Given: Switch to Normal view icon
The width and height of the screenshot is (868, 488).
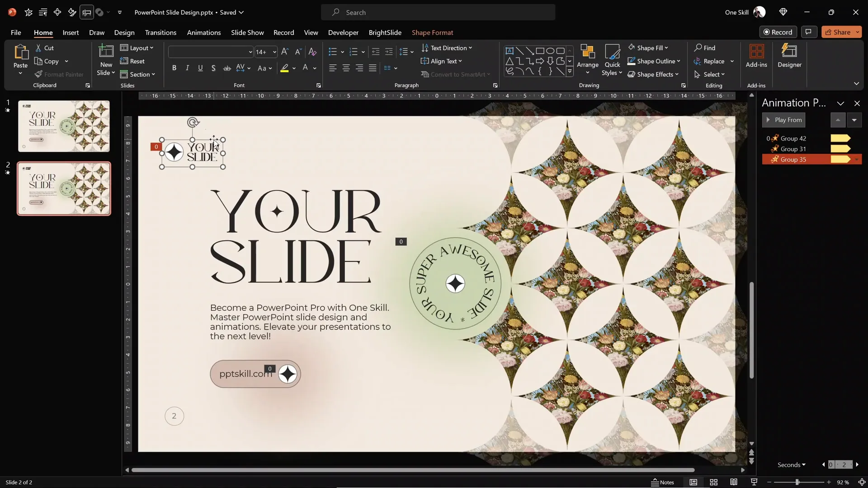Looking at the screenshot, I should (x=693, y=482).
